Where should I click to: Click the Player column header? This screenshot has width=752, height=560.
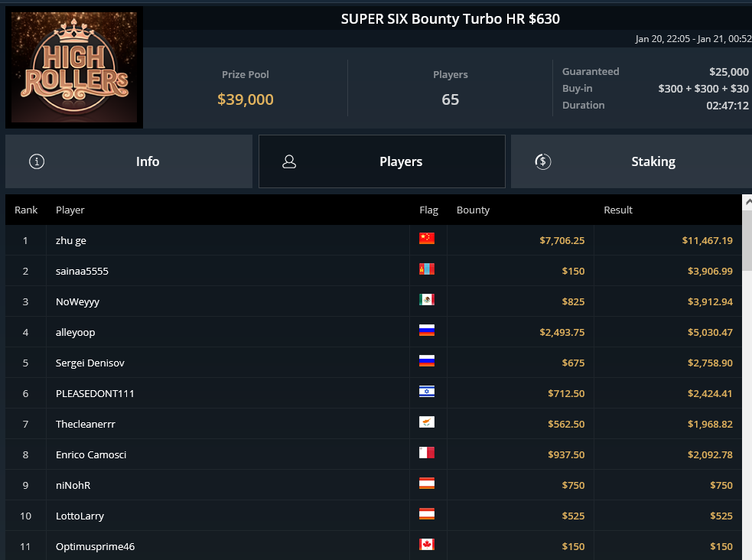[70, 210]
